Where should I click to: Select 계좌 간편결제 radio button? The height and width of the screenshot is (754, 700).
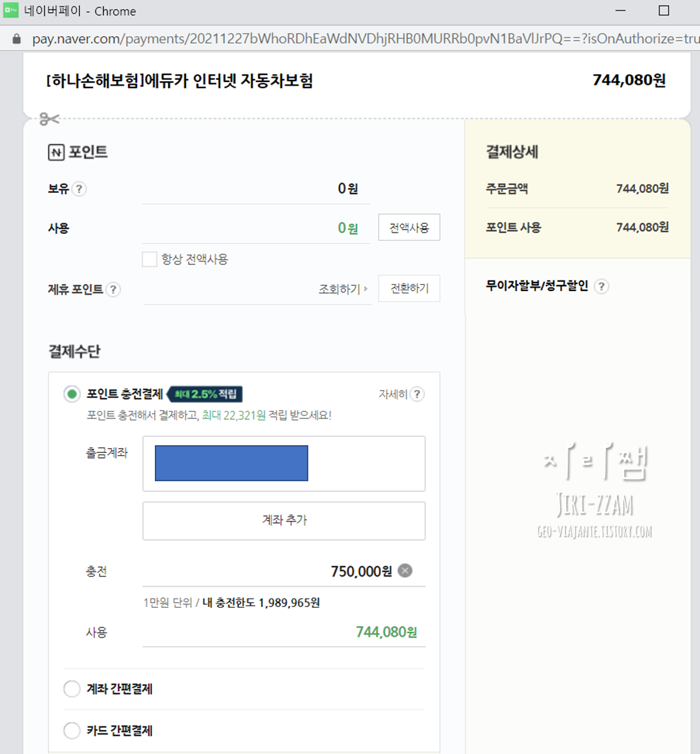[72, 688]
